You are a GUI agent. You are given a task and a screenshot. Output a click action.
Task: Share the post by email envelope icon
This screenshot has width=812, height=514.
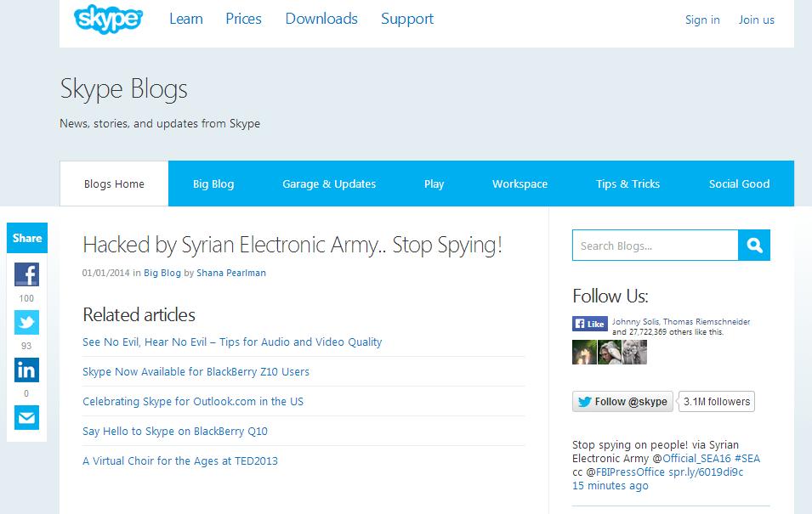pos(26,418)
